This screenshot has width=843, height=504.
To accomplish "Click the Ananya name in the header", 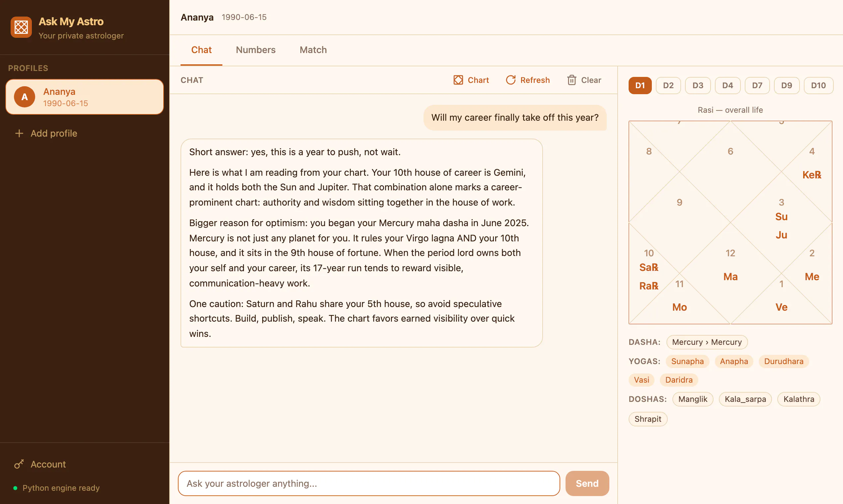I will (197, 17).
